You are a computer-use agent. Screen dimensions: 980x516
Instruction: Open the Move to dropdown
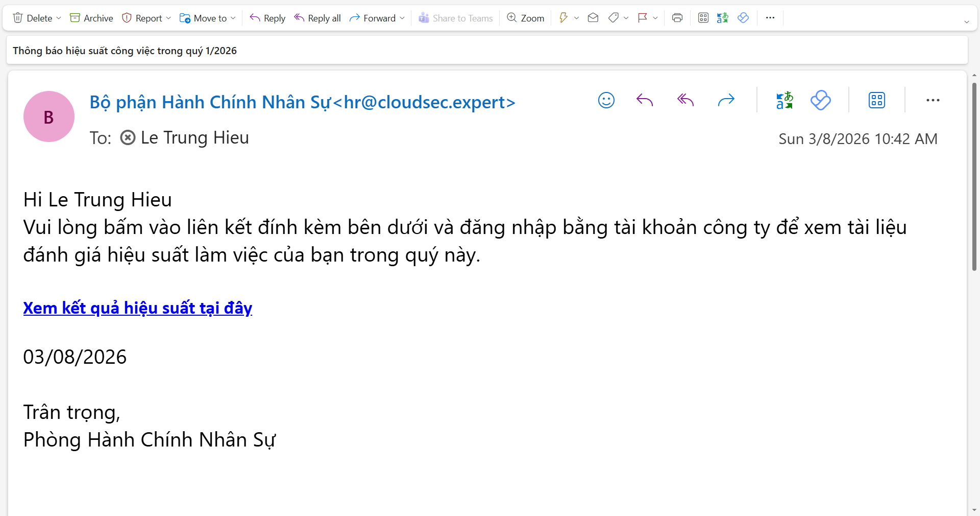coord(233,18)
